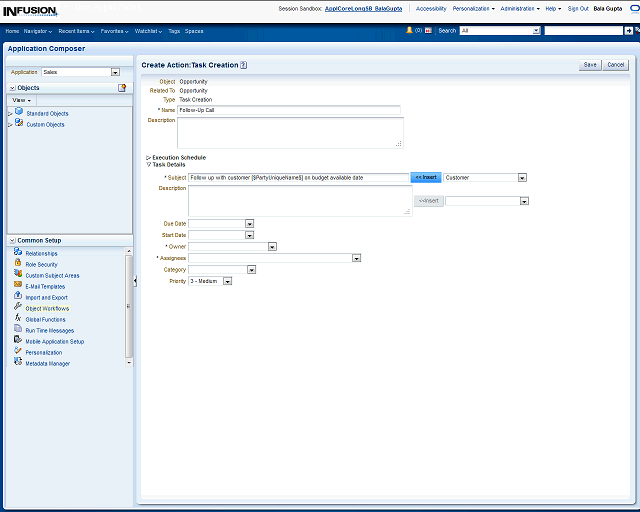The width and height of the screenshot is (640, 512).
Task: Click the Object Workflows wrench icon
Action: pyautogui.click(x=18, y=308)
